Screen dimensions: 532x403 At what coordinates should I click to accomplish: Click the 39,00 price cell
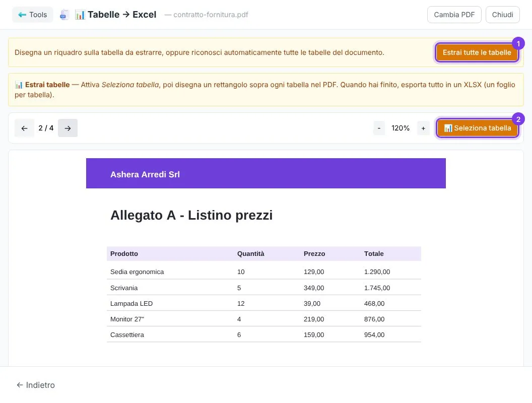pyautogui.click(x=312, y=304)
